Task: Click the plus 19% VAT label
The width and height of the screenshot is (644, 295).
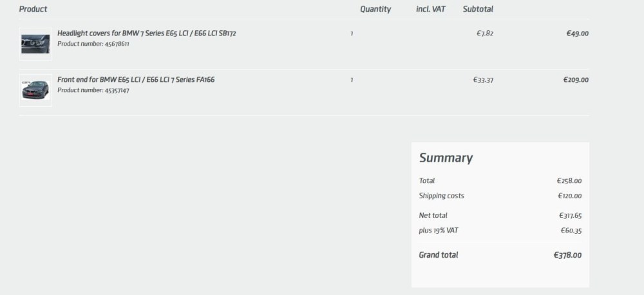Action: (x=438, y=231)
